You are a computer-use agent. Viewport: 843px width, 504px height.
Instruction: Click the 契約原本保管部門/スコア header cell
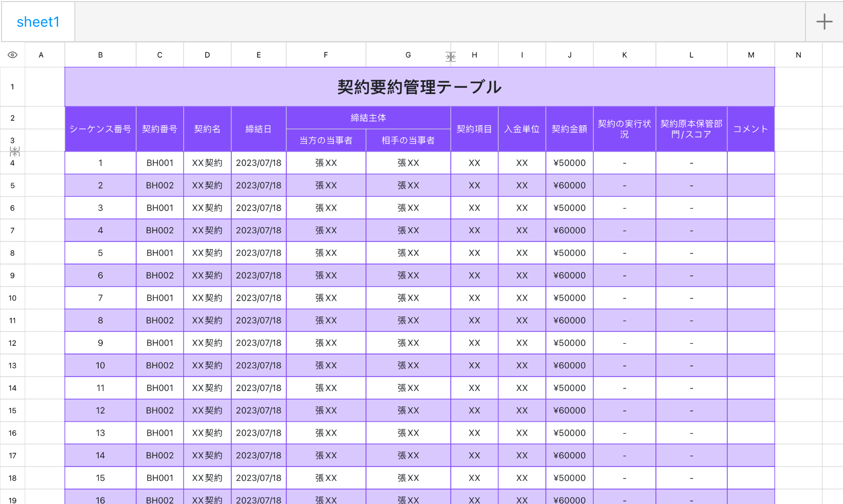coord(691,129)
